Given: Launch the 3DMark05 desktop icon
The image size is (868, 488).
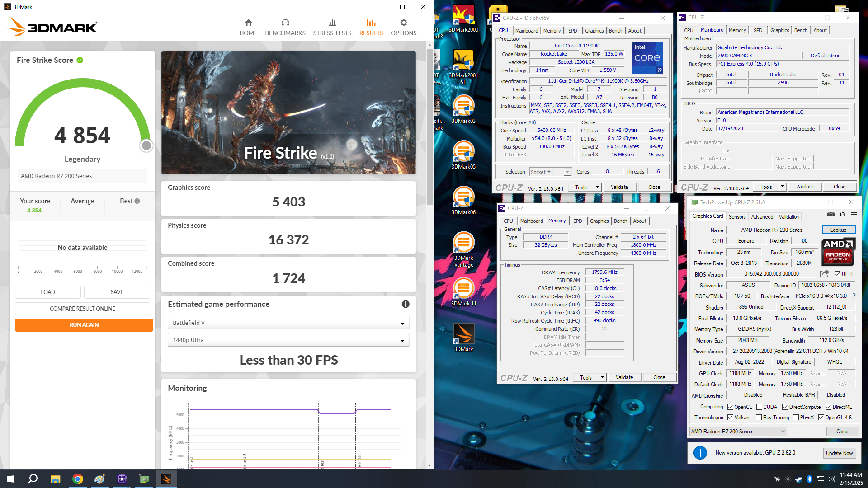Looking at the screenshot, I should coord(463,155).
